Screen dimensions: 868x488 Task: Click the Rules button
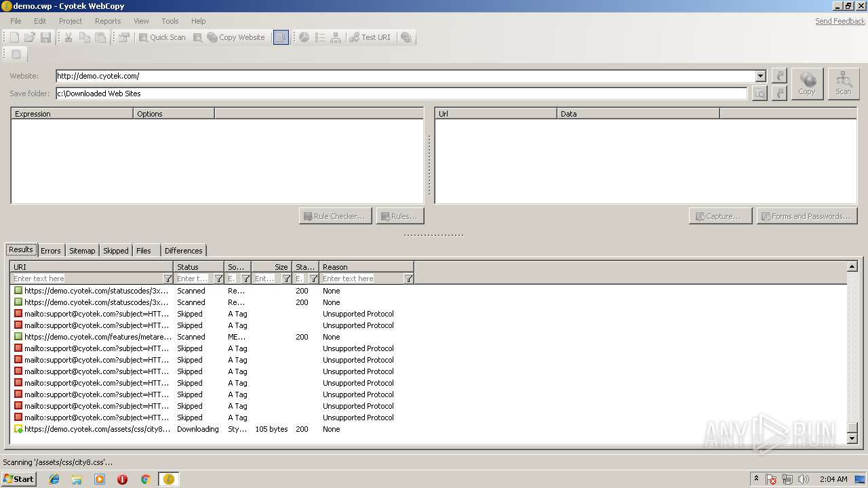click(x=400, y=216)
